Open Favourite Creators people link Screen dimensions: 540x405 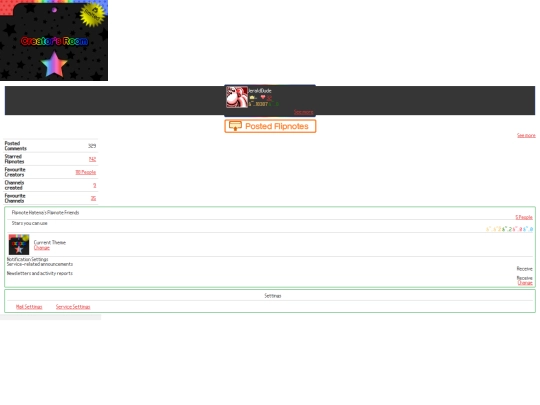tap(86, 172)
